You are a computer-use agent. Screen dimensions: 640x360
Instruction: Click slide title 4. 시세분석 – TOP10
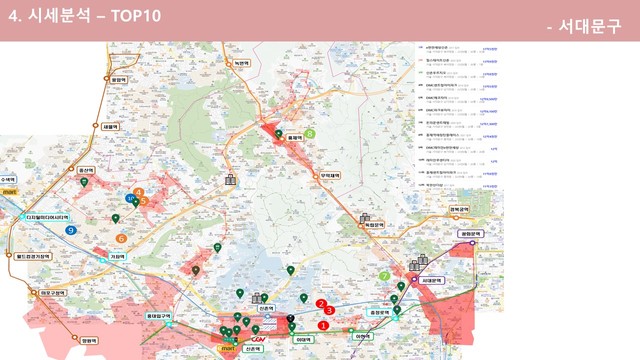[x=85, y=16]
